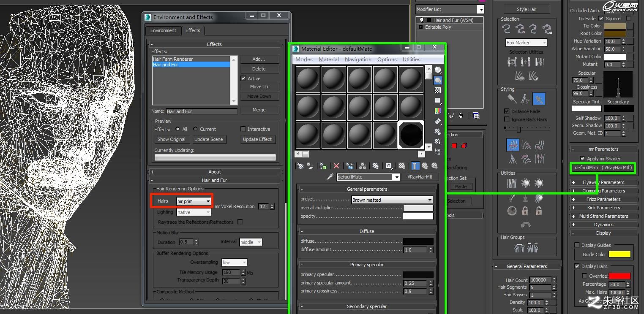Open the Motion Blur Interval dropdown
The height and width of the screenshot is (314, 644).
[x=251, y=242]
